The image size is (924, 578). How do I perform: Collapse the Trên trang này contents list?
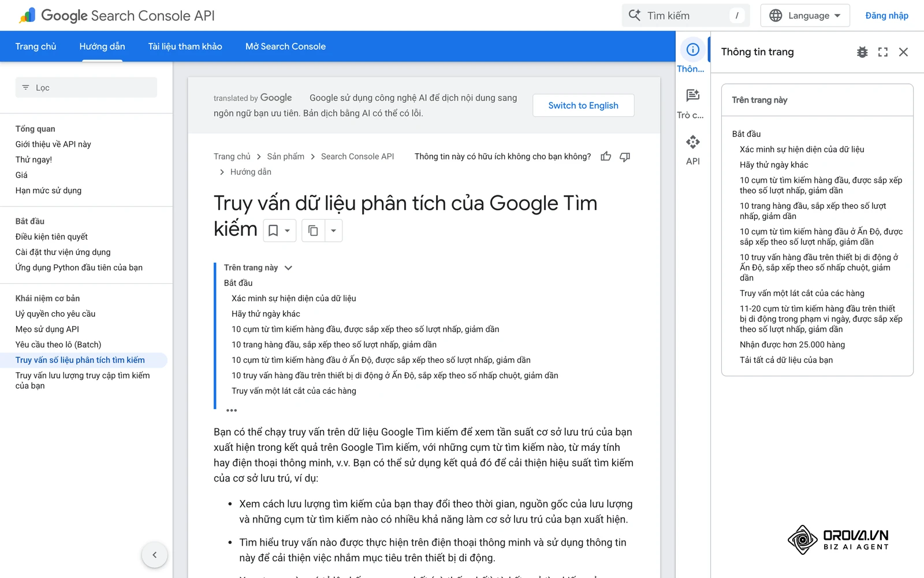[x=288, y=268]
